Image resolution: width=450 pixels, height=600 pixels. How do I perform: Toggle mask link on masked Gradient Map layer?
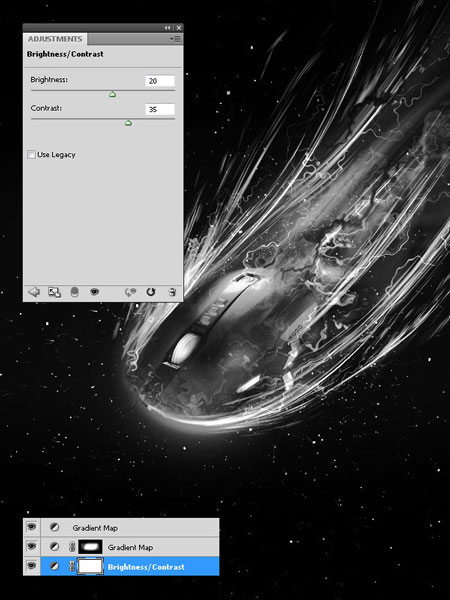pyautogui.click(x=72, y=547)
